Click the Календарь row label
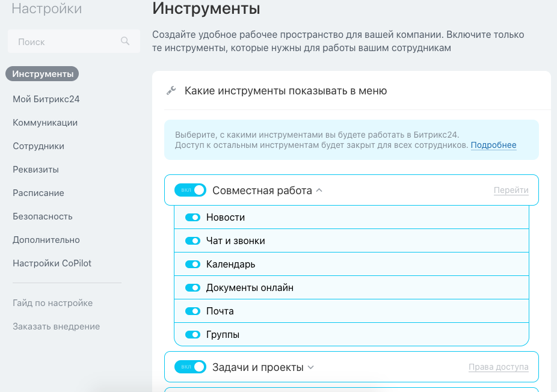 click(230, 264)
